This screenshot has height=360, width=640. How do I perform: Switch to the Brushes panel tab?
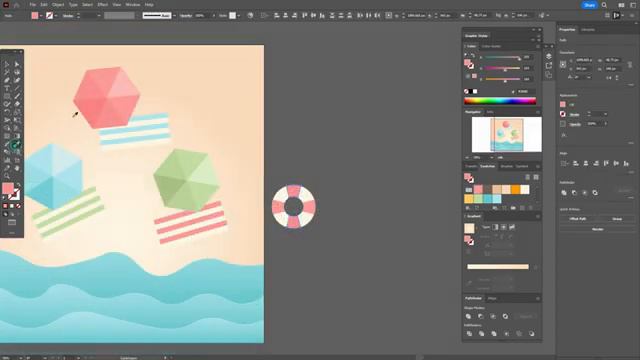click(x=507, y=167)
